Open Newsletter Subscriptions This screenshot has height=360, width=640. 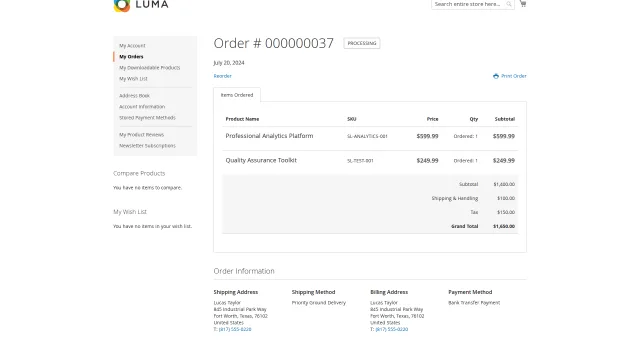147,146
